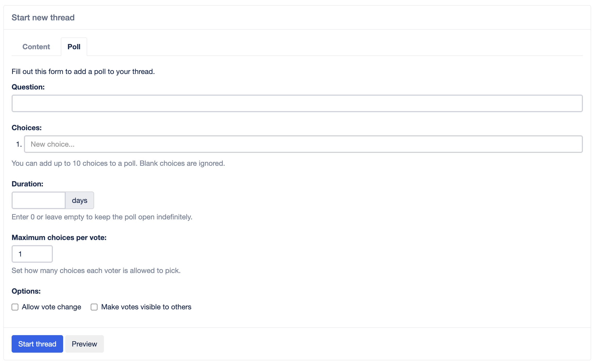Switch to the Content tab
Viewport: 595px width, 364px height.
pos(36,47)
